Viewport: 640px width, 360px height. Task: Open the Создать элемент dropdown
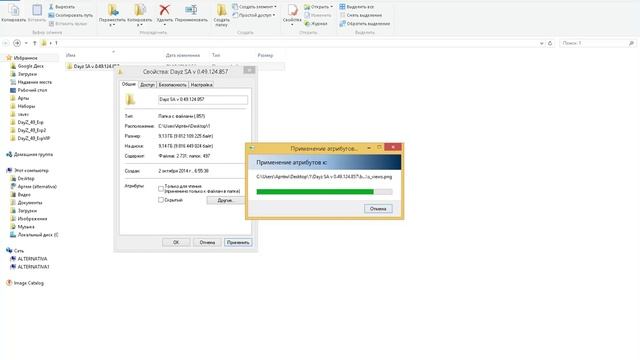coord(255,7)
